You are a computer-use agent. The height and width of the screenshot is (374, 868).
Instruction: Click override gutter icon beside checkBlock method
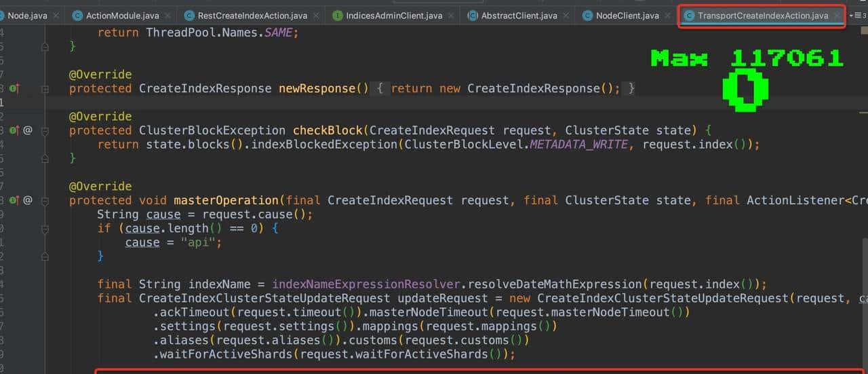coord(14,130)
